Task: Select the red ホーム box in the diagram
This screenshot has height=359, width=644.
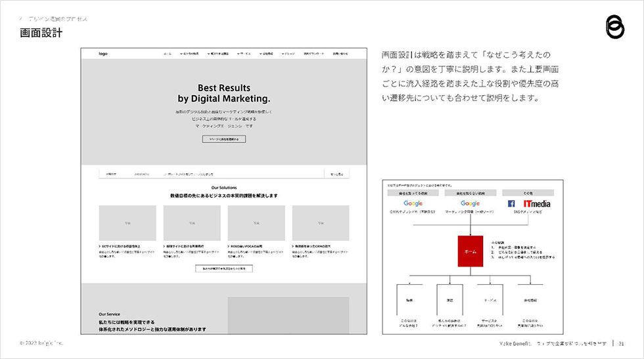Action: click(x=470, y=251)
